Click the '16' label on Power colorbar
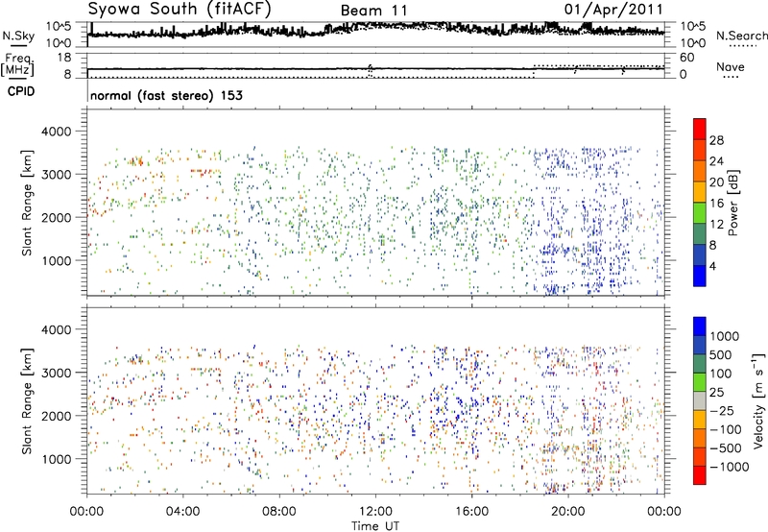 [716, 204]
